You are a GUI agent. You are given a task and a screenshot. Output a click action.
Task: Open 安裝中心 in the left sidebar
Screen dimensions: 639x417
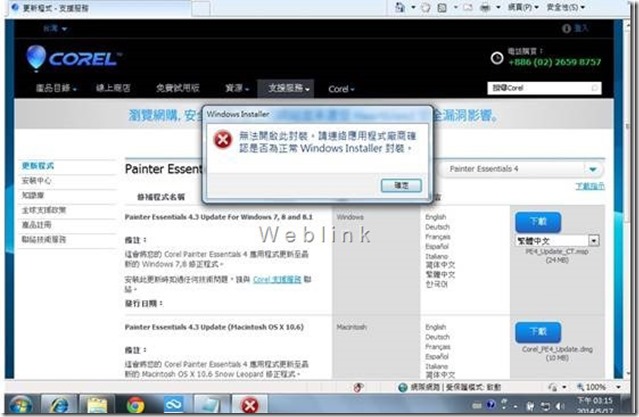point(37,181)
